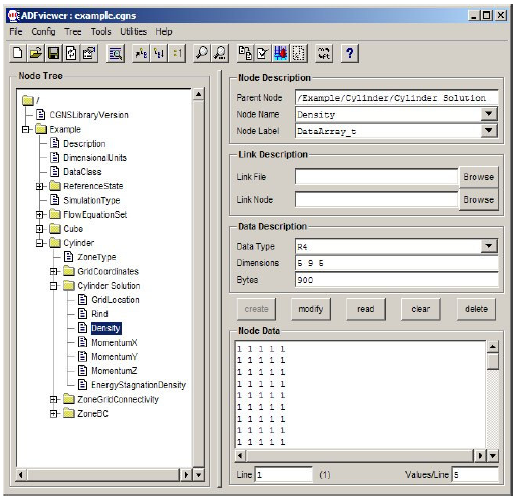
Task: Collapse the Cylinder node
Action: tap(39, 243)
